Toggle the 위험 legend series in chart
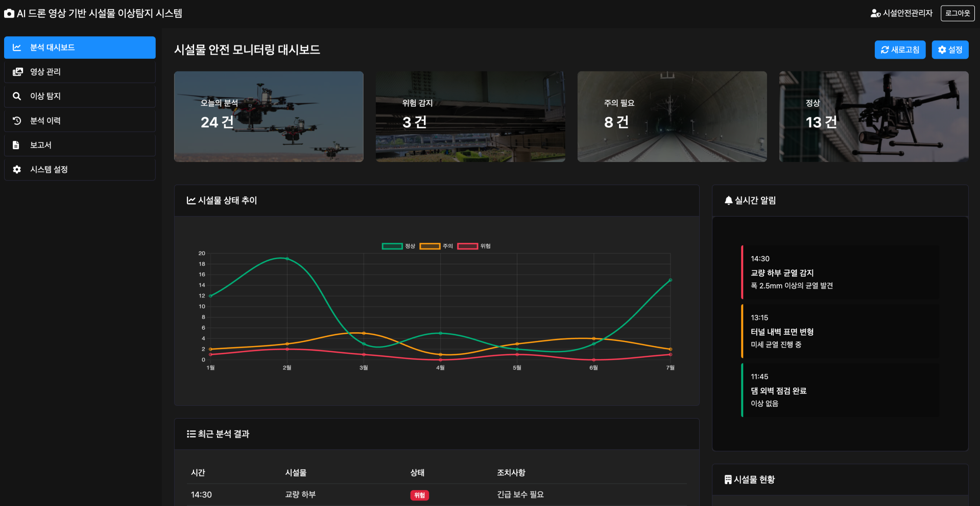Screen dimensions: 980x506 pos(474,246)
